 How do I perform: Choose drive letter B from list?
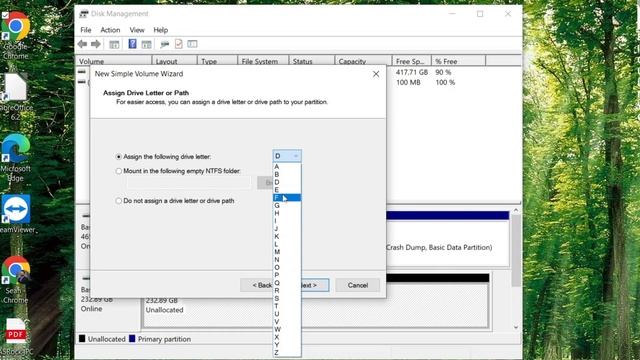tap(287, 174)
